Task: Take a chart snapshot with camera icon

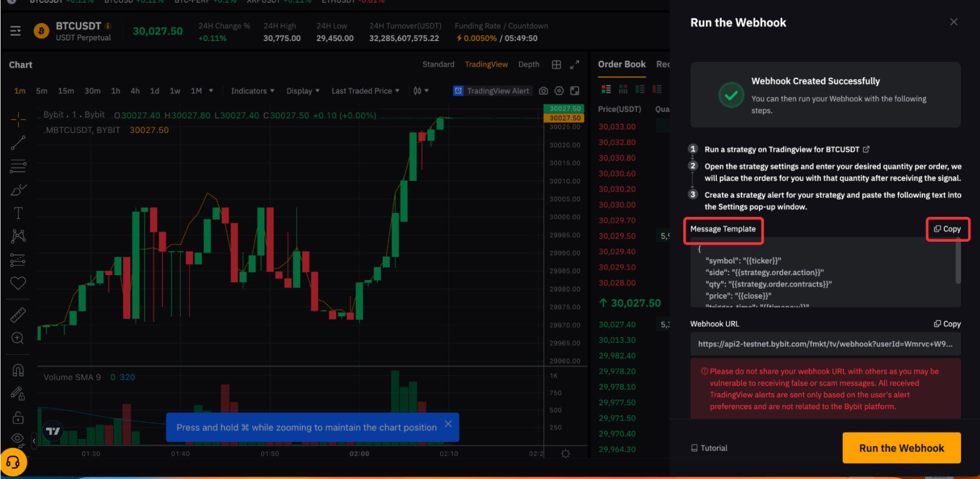Action: 543,91
